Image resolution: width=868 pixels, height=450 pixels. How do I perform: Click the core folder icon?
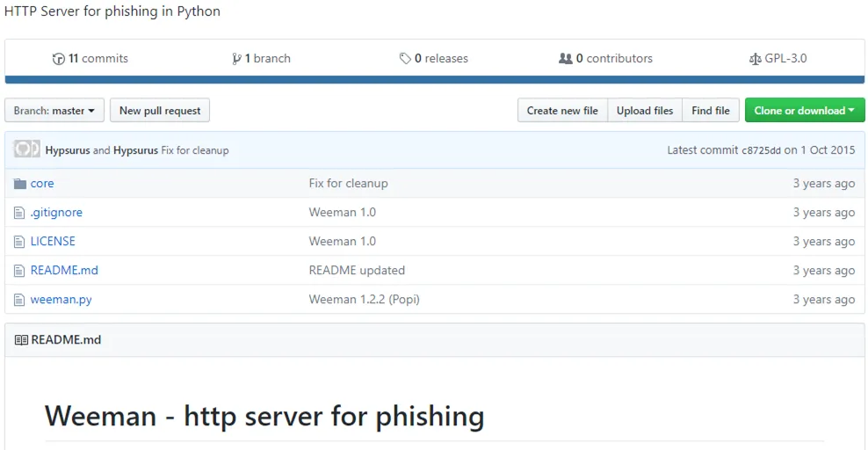click(20, 183)
